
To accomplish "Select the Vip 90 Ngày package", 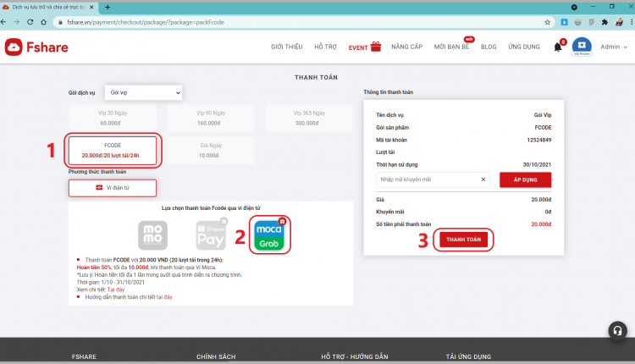I will click(211, 118).
